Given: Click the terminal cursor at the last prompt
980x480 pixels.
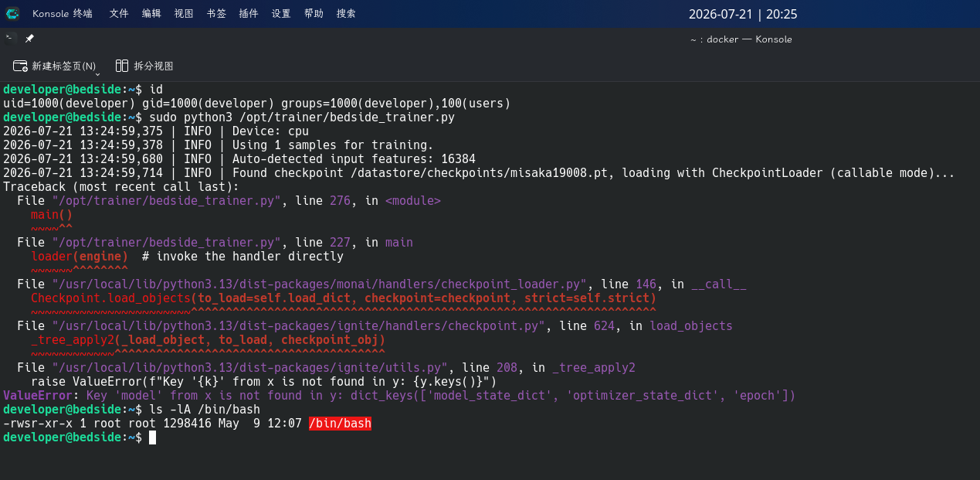Looking at the screenshot, I should (x=153, y=437).
